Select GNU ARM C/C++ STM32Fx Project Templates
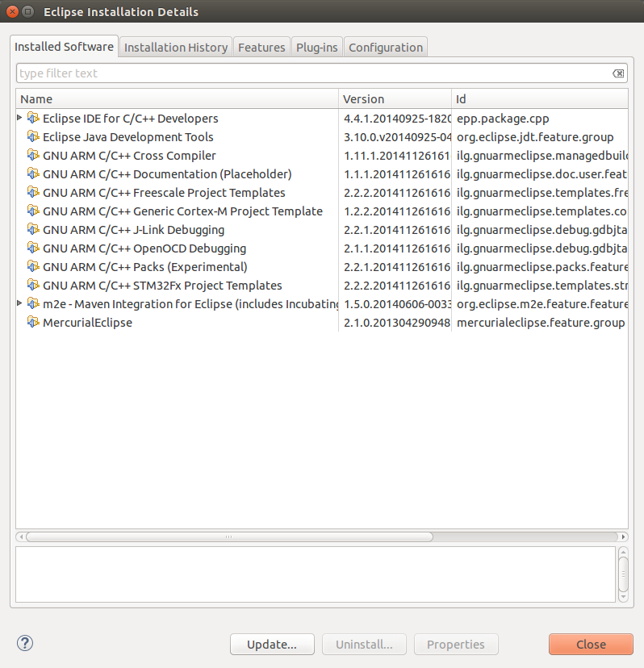 tap(322, 286)
